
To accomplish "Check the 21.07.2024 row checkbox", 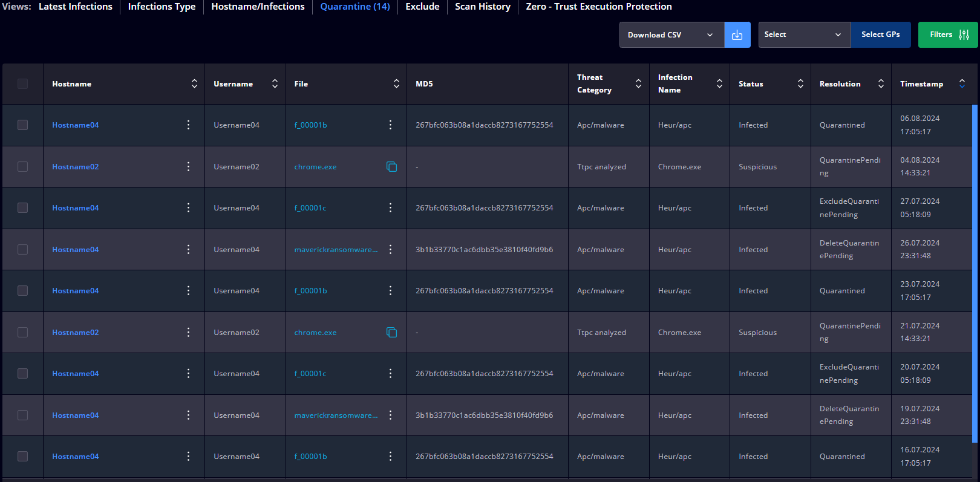I will coord(22,332).
